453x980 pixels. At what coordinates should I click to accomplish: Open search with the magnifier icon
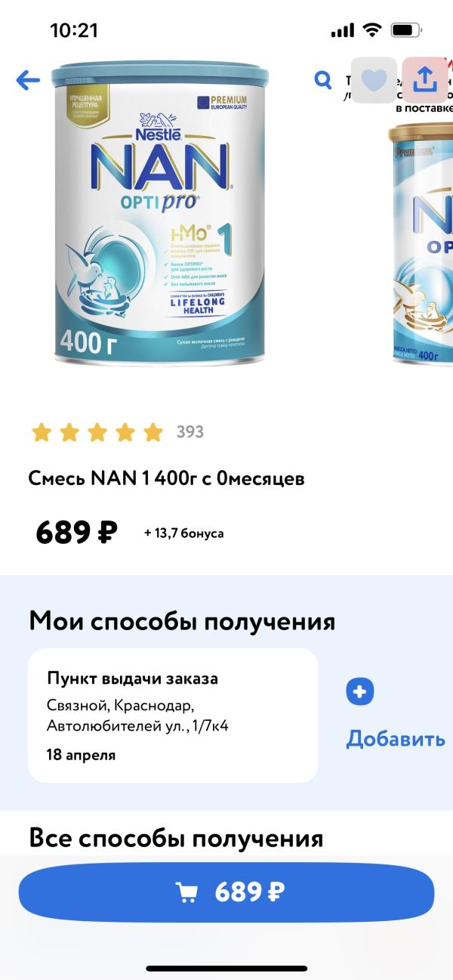click(x=323, y=79)
